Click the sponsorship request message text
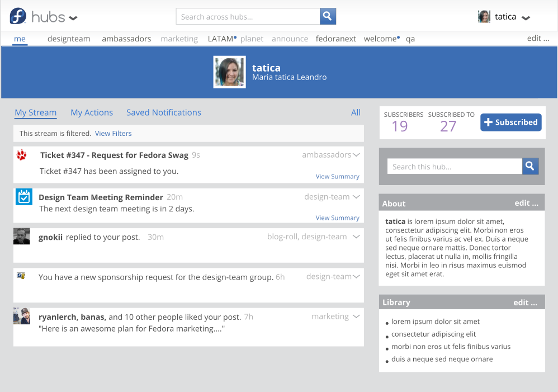 [156, 277]
